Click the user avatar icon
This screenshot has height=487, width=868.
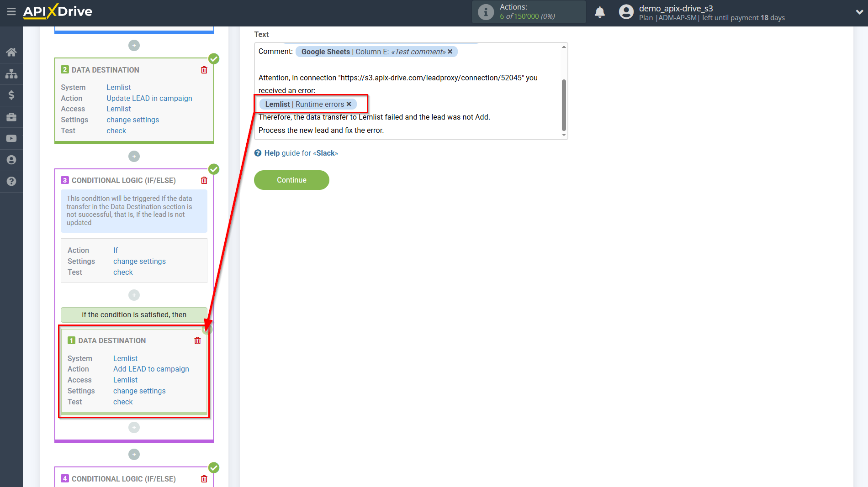(626, 12)
